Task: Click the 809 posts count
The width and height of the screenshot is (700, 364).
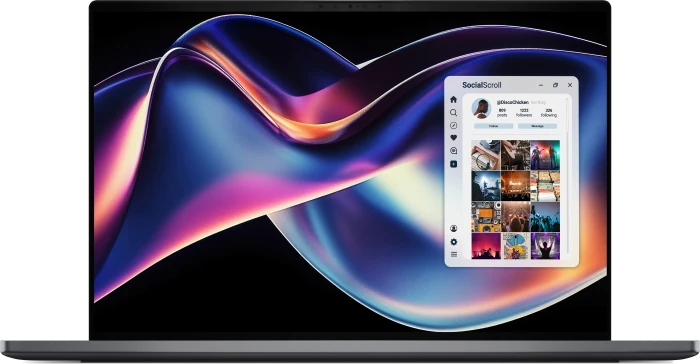Action: 502,113
